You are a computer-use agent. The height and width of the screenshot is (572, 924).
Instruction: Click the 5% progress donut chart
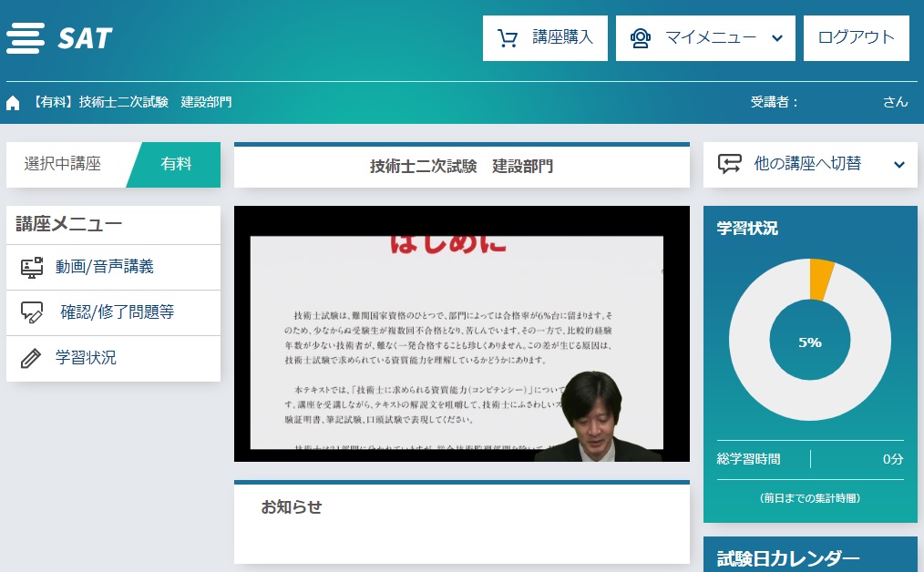pos(810,340)
